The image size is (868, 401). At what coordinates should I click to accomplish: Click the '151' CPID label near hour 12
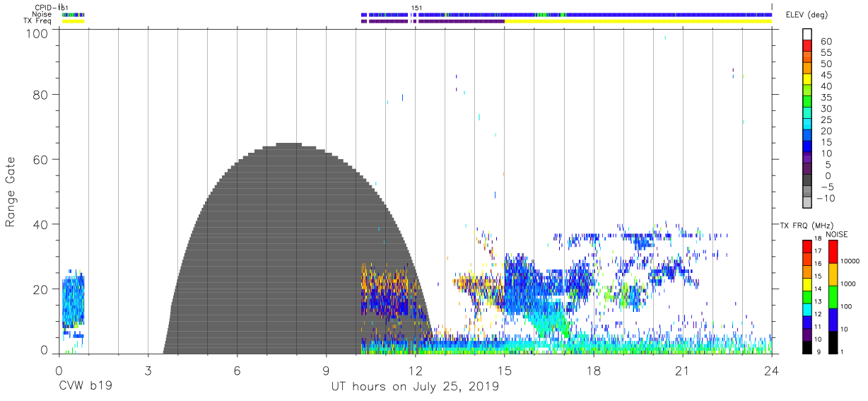coord(417,8)
